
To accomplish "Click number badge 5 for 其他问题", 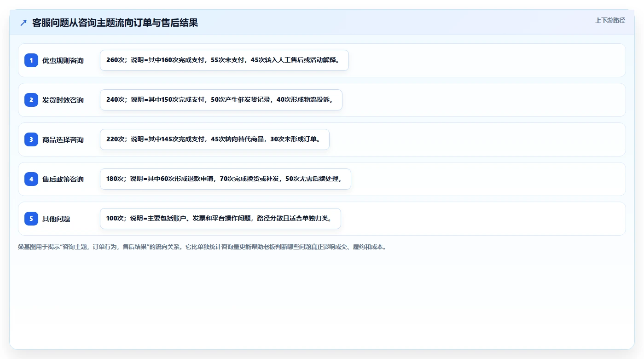I will coord(31,219).
